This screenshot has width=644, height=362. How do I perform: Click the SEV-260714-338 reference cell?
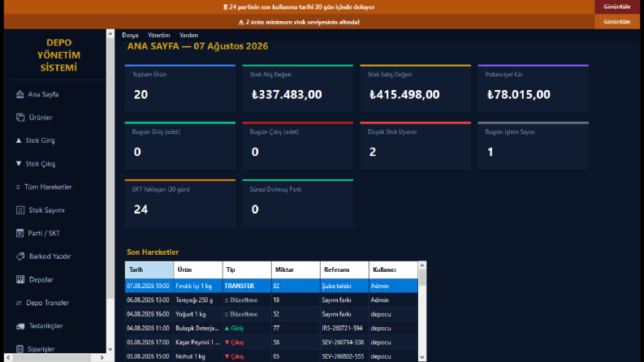click(343, 343)
